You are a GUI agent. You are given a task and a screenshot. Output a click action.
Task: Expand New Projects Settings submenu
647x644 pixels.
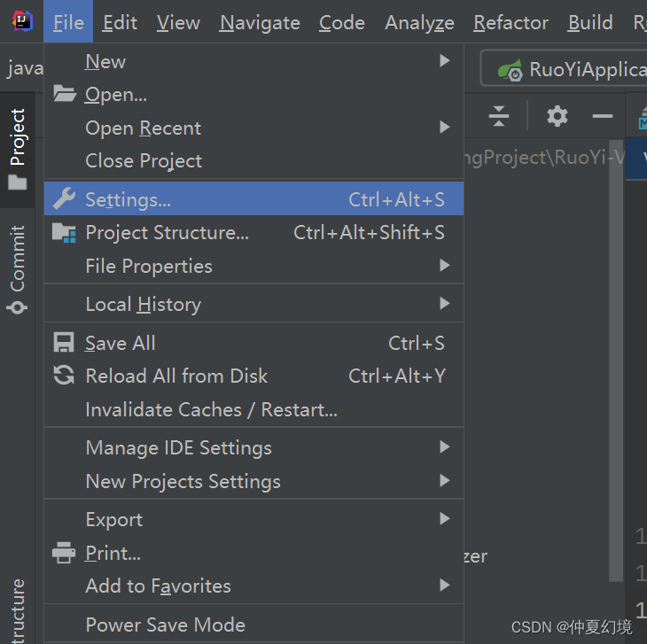(x=253, y=481)
